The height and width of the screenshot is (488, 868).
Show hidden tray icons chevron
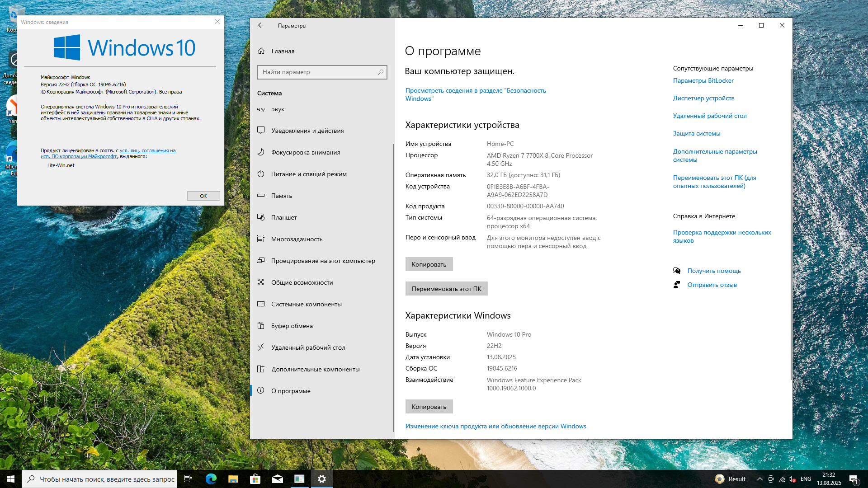point(759,479)
